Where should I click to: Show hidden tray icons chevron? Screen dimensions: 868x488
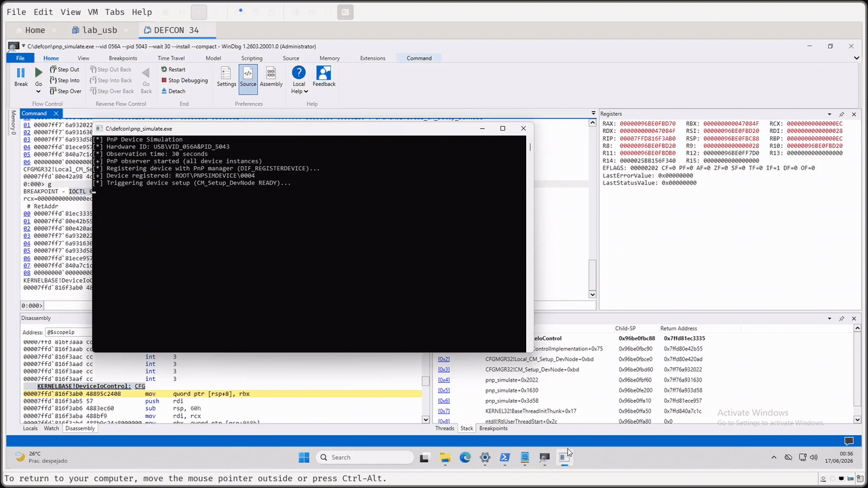[x=774, y=457]
